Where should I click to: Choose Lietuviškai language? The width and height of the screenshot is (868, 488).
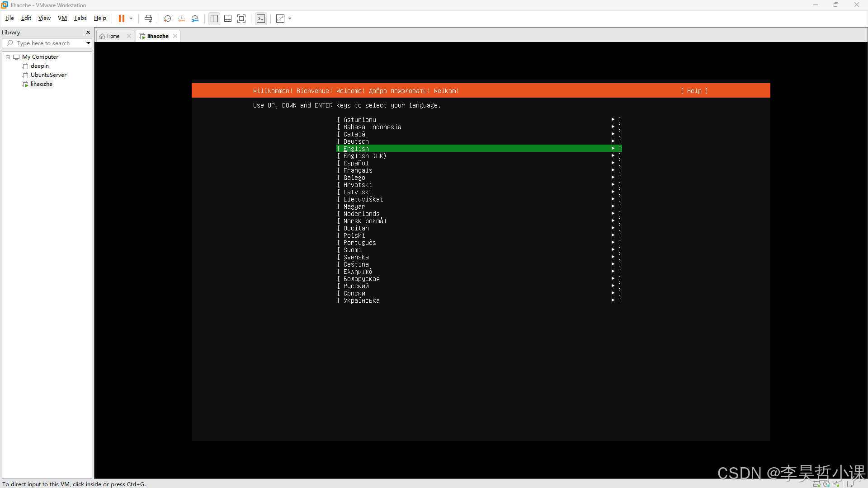479,199
